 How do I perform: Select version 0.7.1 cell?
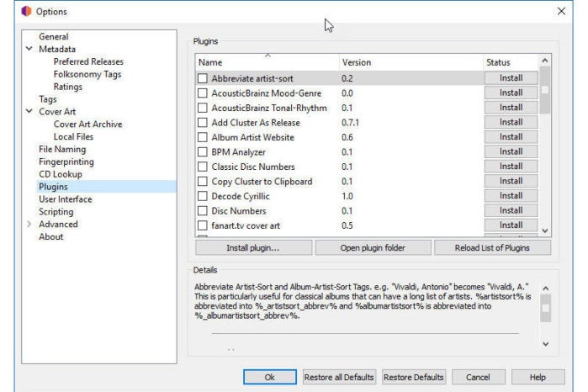[x=350, y=123]
